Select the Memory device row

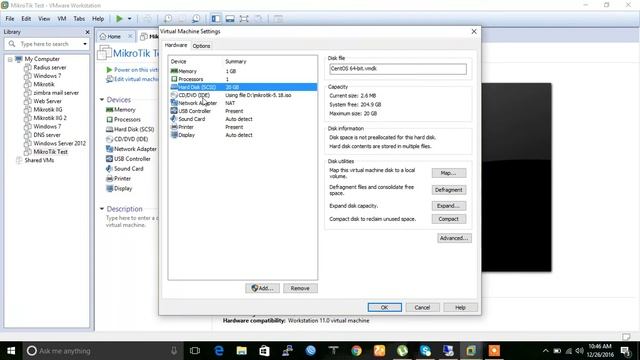[x=243, y=71]
